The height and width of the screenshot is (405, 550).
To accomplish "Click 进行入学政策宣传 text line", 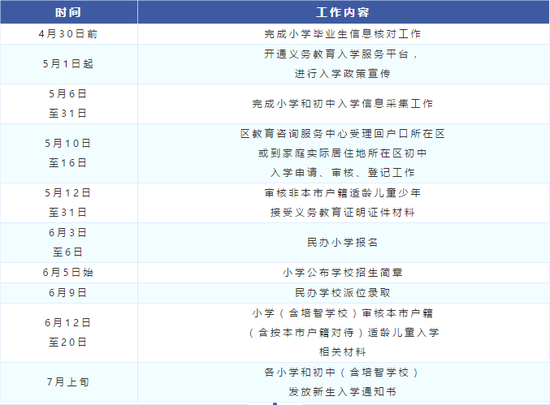I will click(x=342, y=74).
